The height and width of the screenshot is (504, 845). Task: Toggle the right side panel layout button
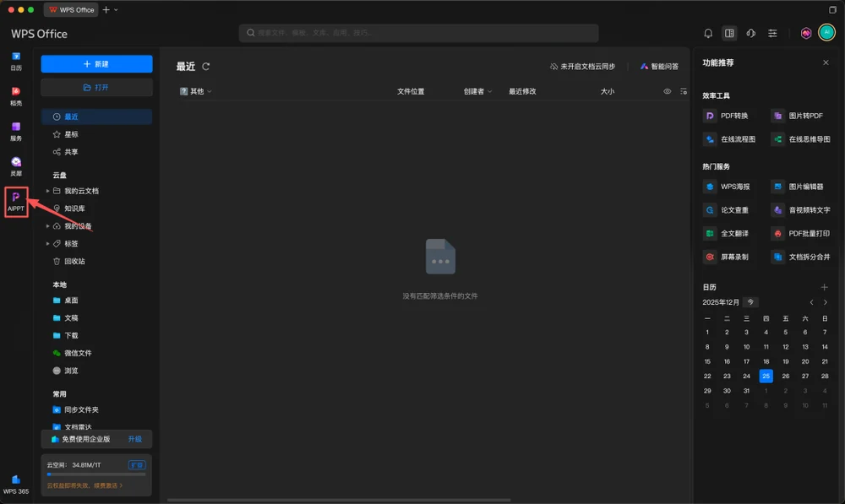(730, 34)
